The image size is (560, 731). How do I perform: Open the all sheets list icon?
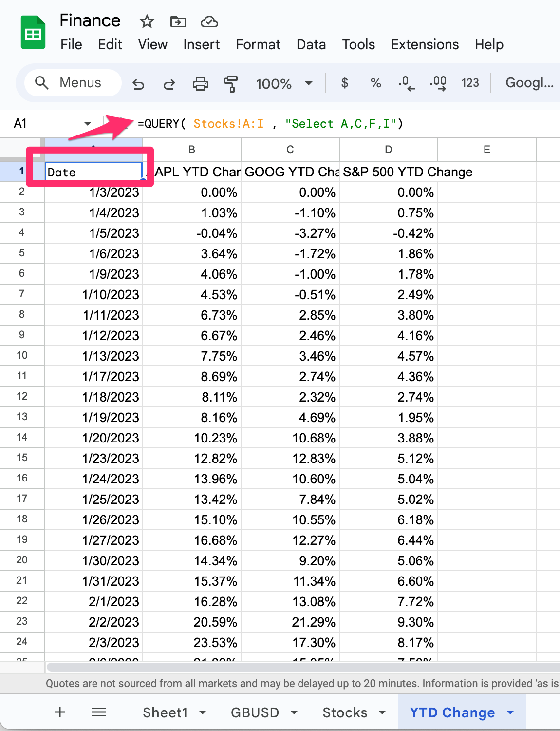tap(99, 712)
